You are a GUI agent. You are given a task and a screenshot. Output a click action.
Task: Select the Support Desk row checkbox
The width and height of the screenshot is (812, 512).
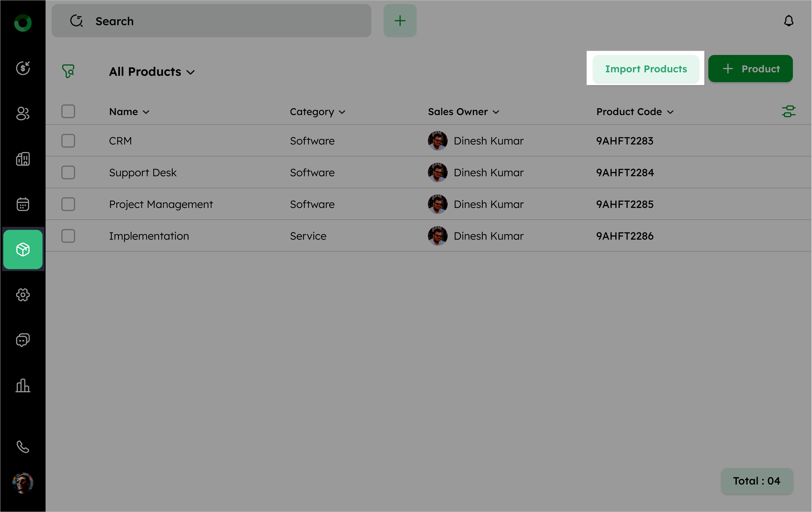68,172
